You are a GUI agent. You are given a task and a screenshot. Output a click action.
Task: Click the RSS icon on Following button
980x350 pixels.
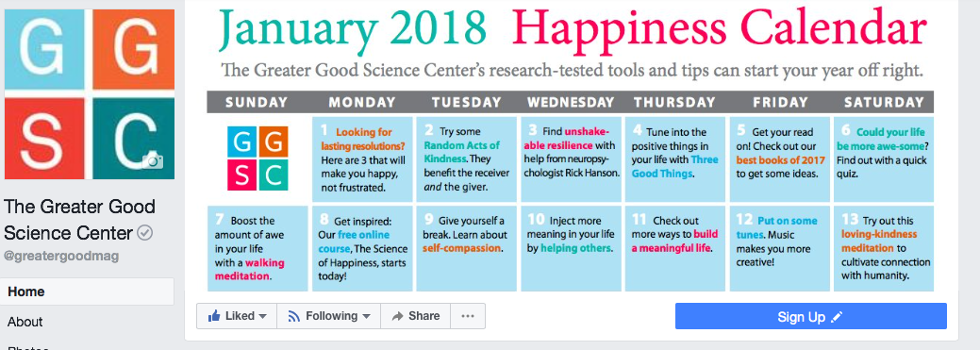pos(293,316)
